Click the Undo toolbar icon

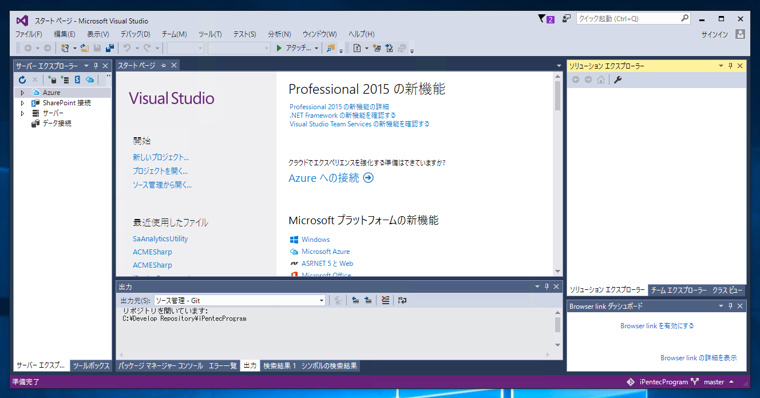click(127, 48)
